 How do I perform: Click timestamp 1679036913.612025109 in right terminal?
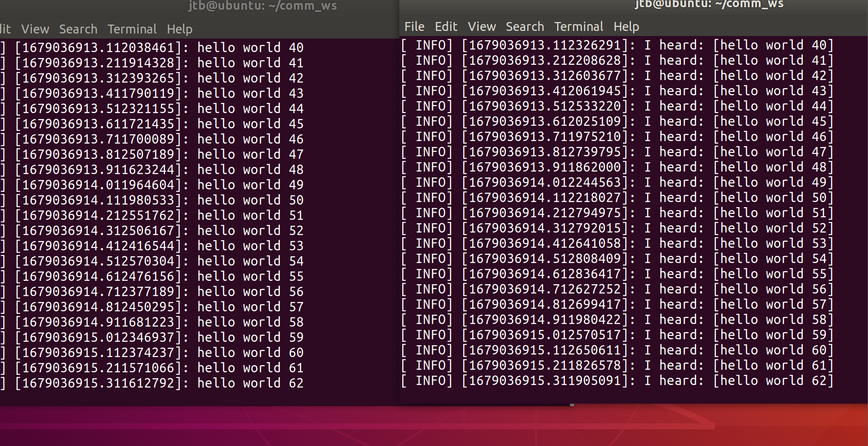click(x=545, y=121)
